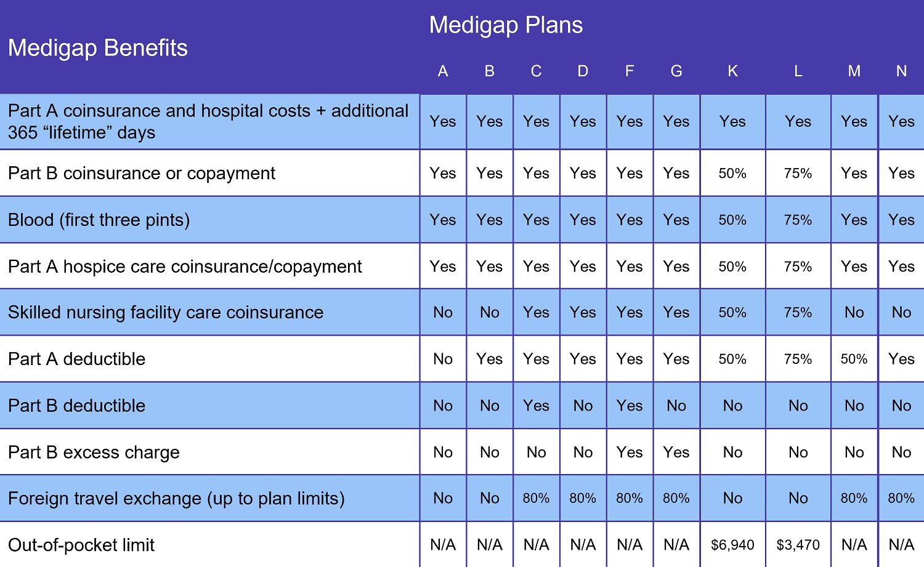Select the "Foreign travel exchange" row label
The image size is (924, 567).
point(176,498)
